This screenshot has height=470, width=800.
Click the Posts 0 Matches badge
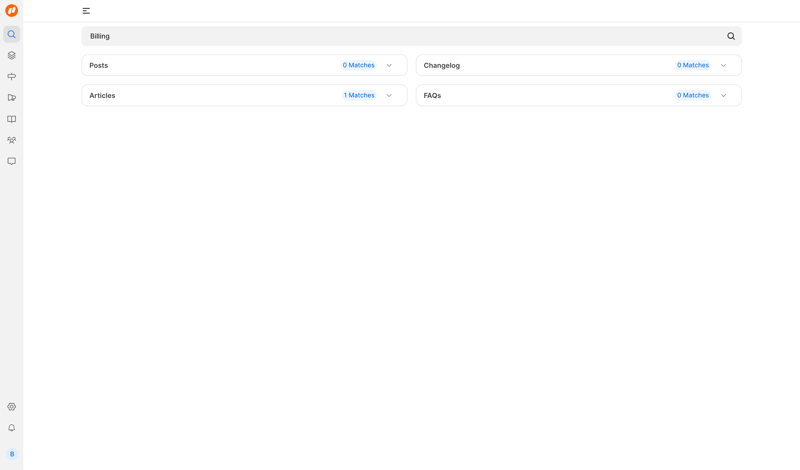358,65
